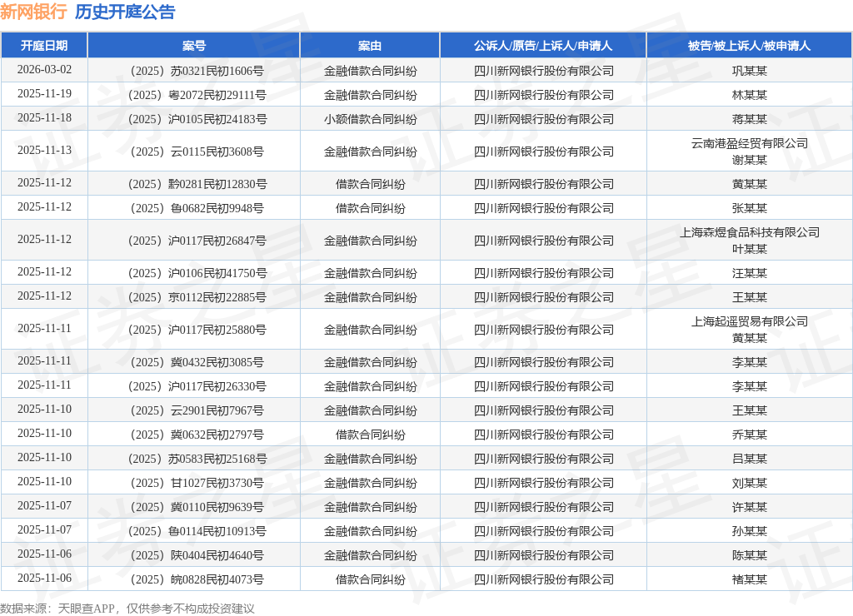Click case number 冀0432民初3085号
This screenshot has width=853, height=616.
197,362
